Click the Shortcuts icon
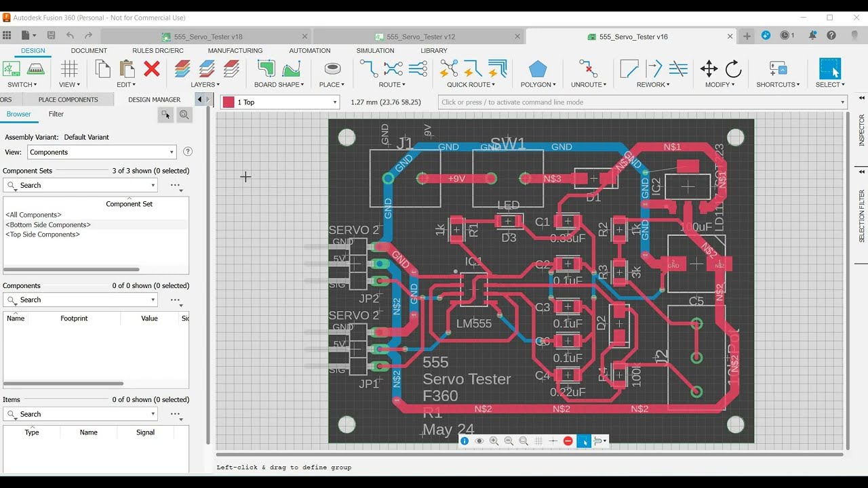This screenshot has height=488, width=868. click(778, 68)
